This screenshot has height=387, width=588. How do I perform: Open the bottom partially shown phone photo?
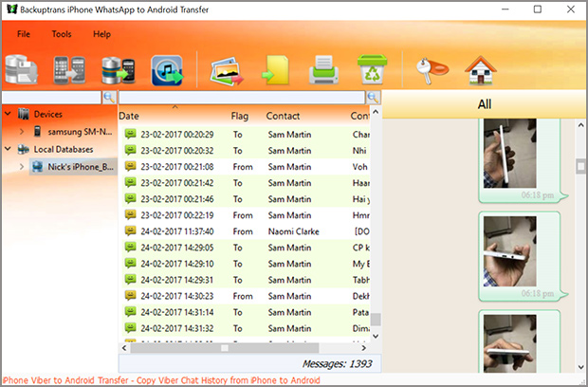point(509,343)
